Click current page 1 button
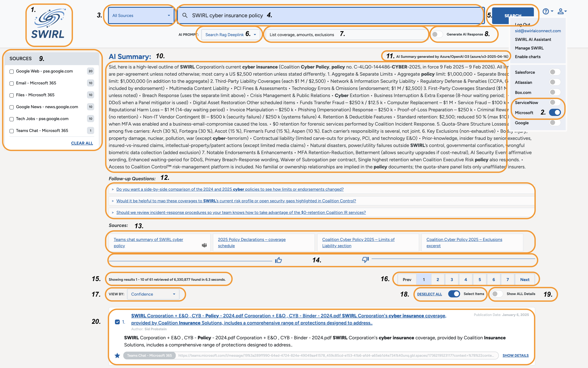 (x=424, y=280)
